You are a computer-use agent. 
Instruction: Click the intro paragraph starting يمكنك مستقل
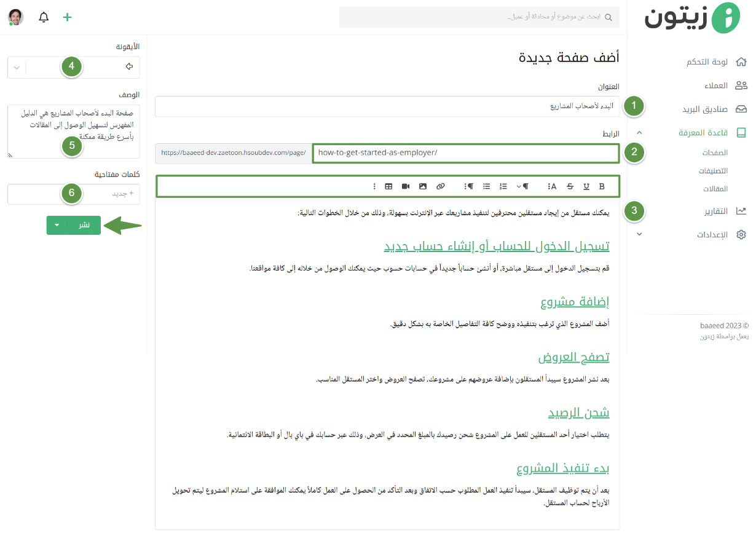pos(454,213)
